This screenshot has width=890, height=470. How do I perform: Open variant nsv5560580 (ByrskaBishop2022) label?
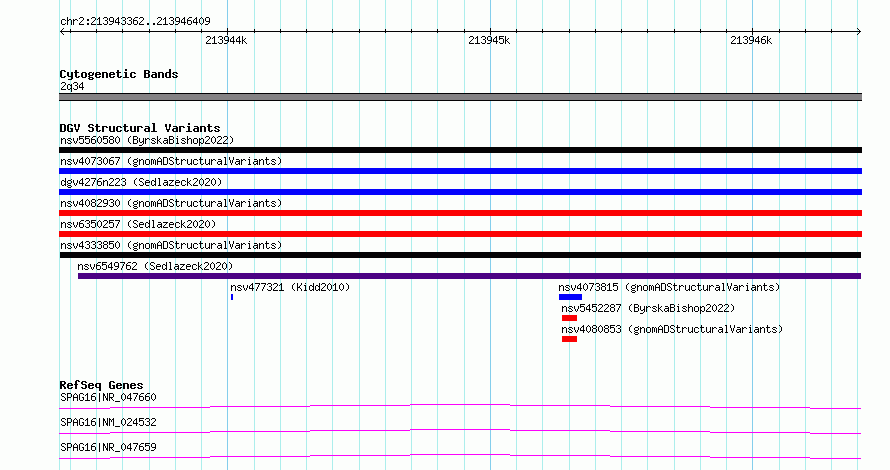coord(147,140)
